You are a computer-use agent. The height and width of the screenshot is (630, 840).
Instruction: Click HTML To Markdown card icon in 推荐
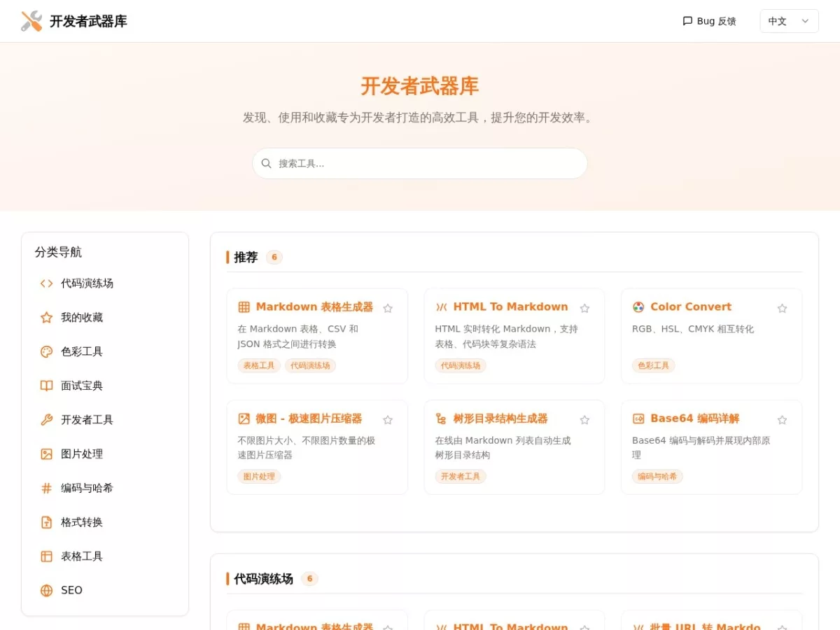(441, 307)
